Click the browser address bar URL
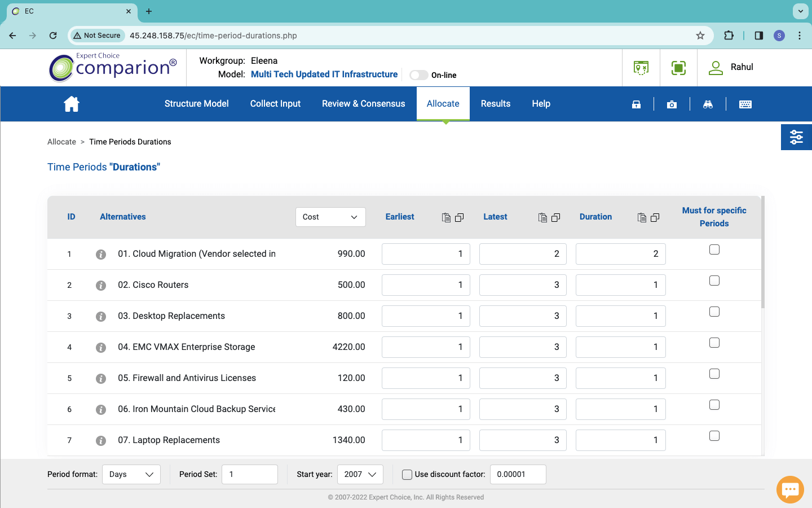The image size is (812, 508). [x=213, y=36]
